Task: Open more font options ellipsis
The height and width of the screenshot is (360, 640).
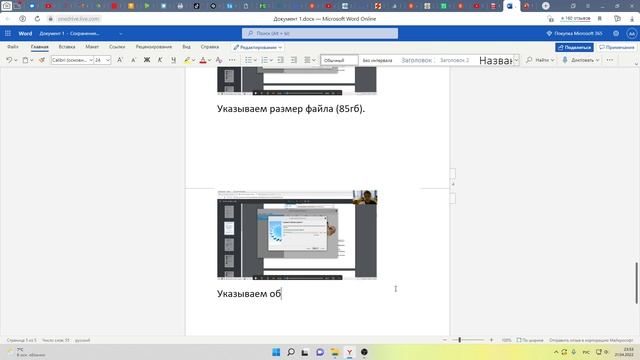Action: pos(232,60)
